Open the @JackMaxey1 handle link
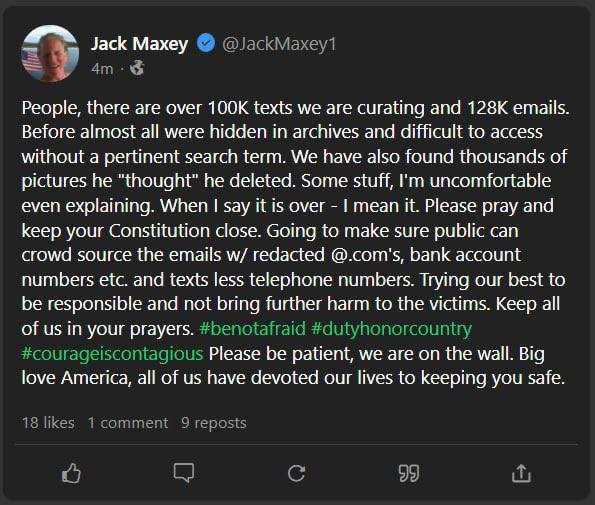The image size is (595, 505). pyautogui.click(x=279, y=44)
